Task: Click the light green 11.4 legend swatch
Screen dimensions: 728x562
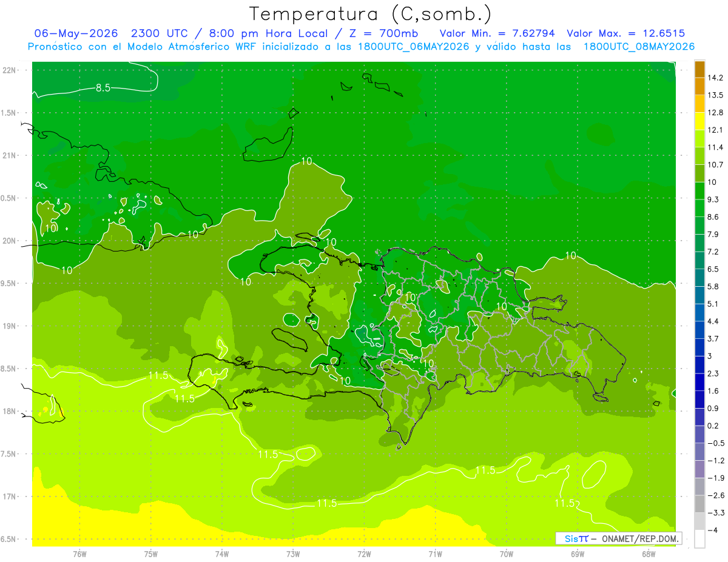Action: pyautogui.click(x=699, y=156)
